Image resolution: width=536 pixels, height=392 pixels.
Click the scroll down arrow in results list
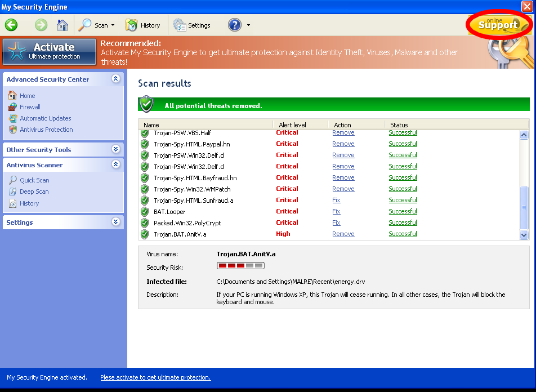tap(524, 235)
